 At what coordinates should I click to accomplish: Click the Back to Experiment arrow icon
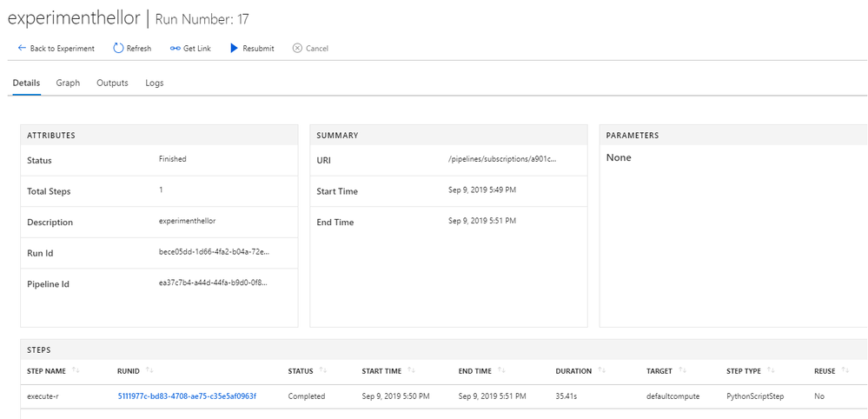click(x=22, y=48)
